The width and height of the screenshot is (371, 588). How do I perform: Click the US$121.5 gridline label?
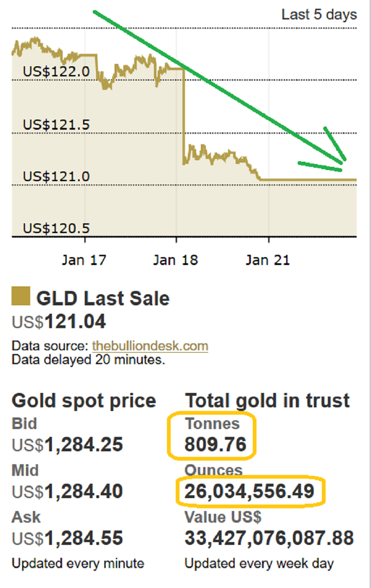point(57,125)
